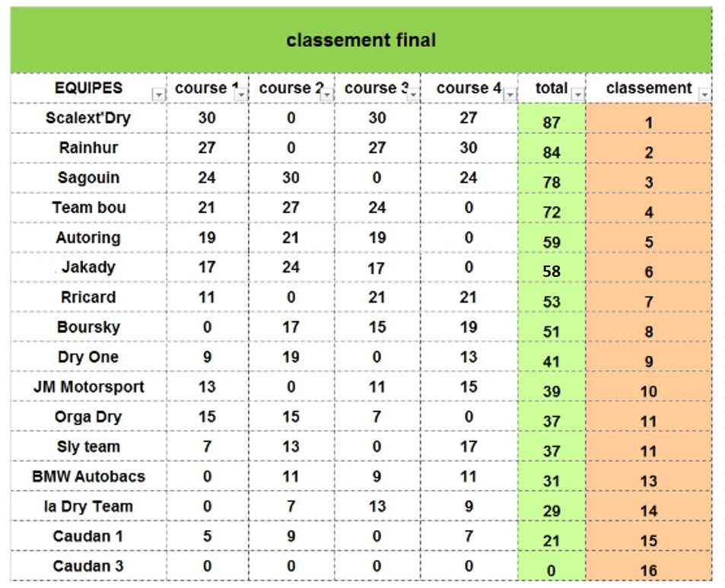Select the Rainhur team cell

[88, 148]
